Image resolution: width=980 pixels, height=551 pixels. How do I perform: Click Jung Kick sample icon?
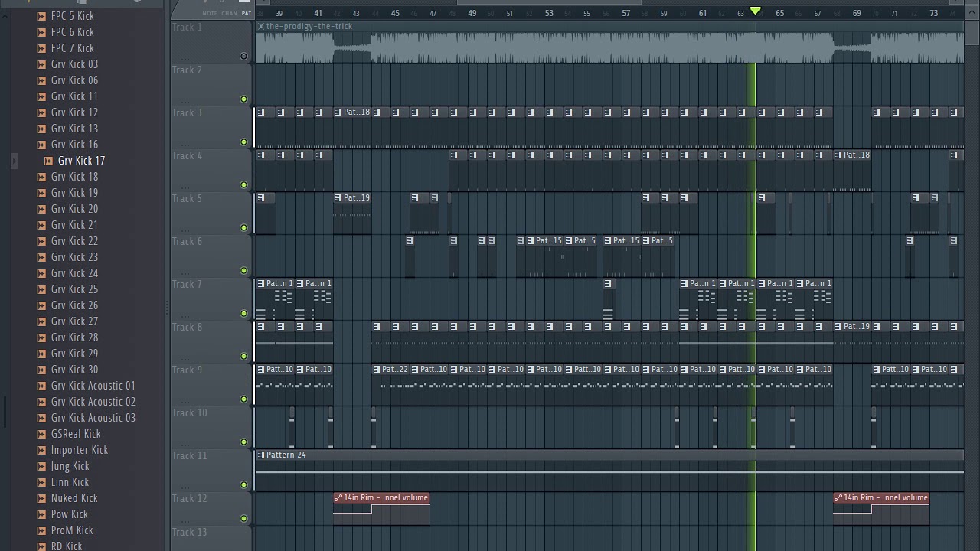41,466
